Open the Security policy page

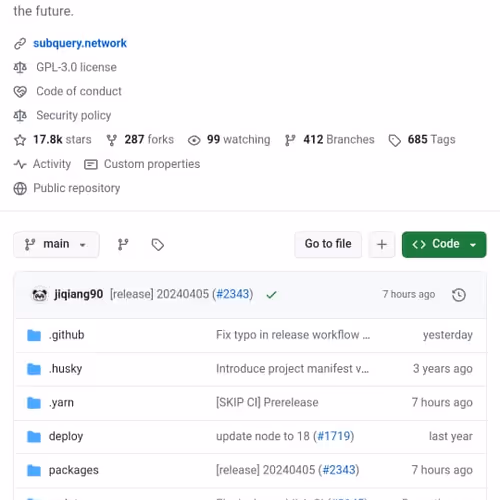coord(74,115)
